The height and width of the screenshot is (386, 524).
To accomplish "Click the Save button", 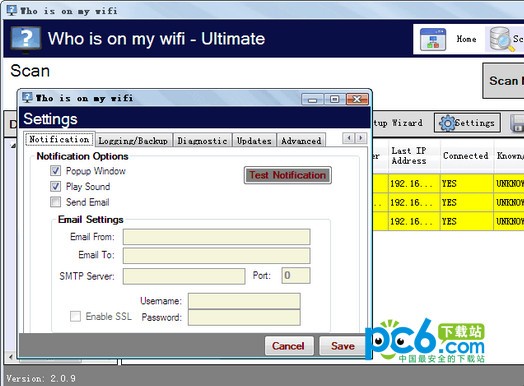I will tap(343, 346).
